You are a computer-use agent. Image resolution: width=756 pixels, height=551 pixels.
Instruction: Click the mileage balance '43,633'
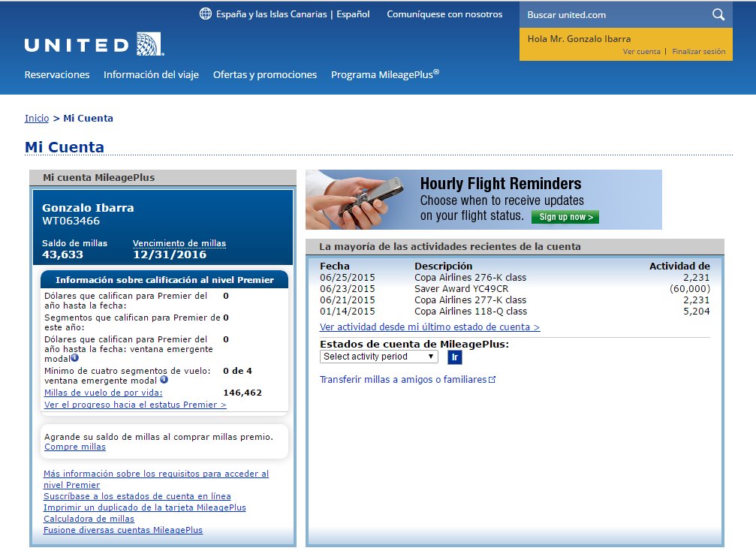pos(62,254)
